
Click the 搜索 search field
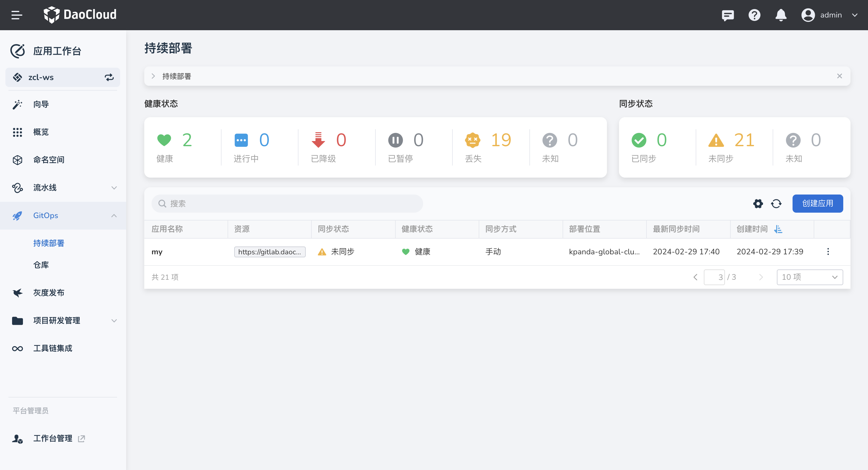287,203
